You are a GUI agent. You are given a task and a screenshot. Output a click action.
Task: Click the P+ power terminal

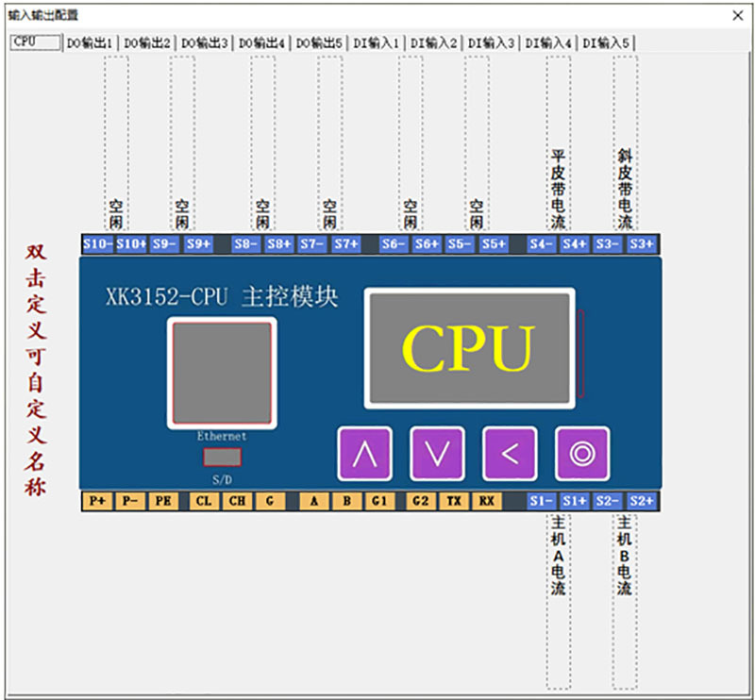(x=98, y=501)
